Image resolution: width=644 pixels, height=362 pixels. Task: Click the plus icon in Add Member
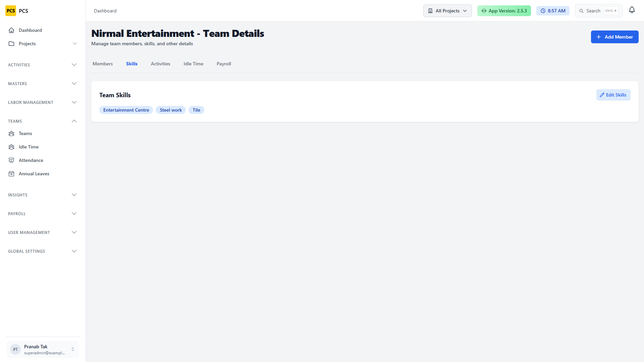pos(599,37)
